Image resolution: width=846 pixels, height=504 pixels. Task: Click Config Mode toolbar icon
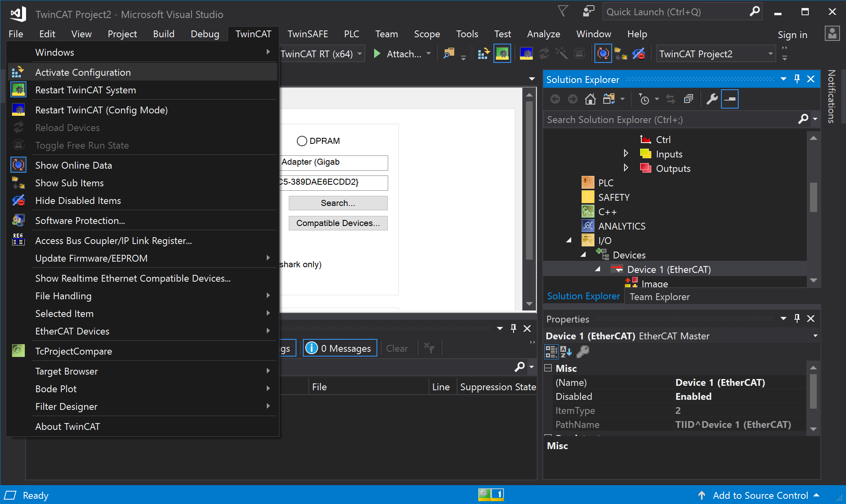526,53
